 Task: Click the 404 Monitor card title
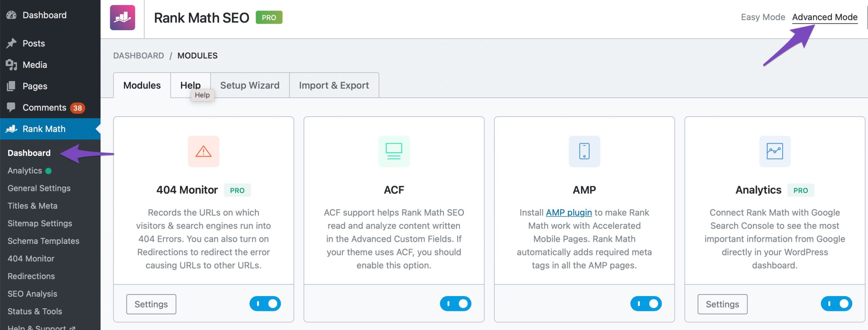click(x=187, y=190)
